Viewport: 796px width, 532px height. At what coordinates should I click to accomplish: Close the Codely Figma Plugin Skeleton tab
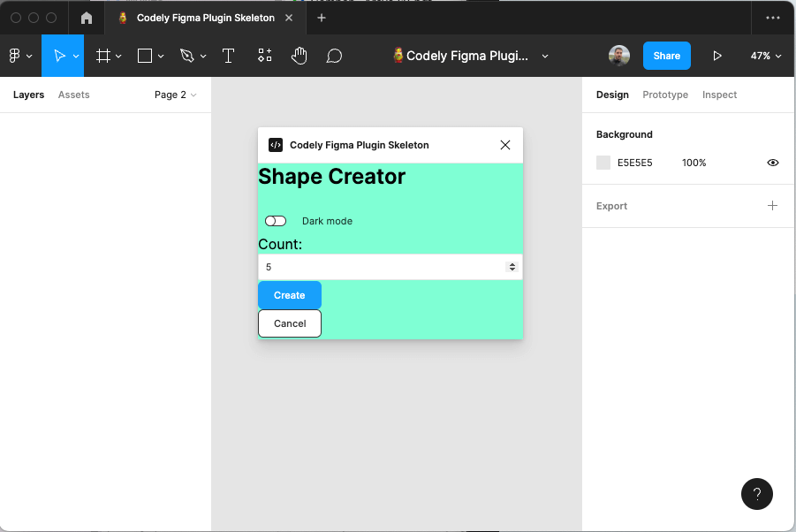click(289, 18)
